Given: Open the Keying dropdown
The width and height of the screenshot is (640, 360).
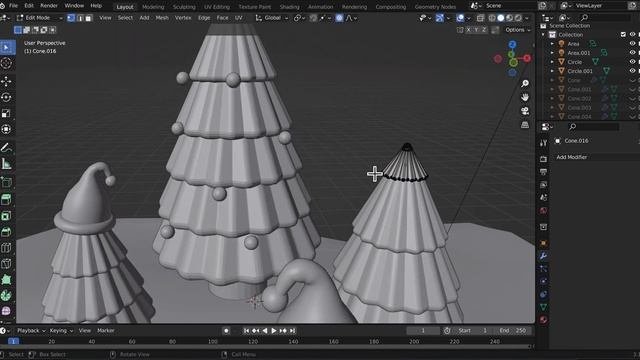Looking at the screenshot, I should [61, 331].
